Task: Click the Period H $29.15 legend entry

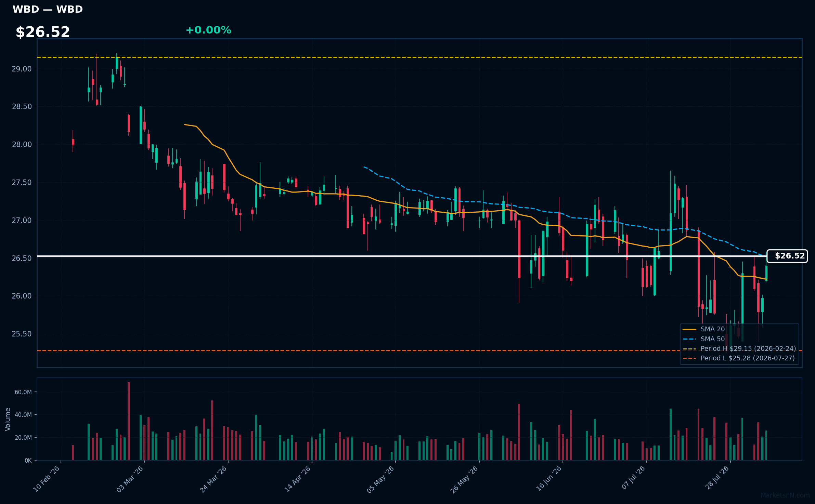Action: 739,348
